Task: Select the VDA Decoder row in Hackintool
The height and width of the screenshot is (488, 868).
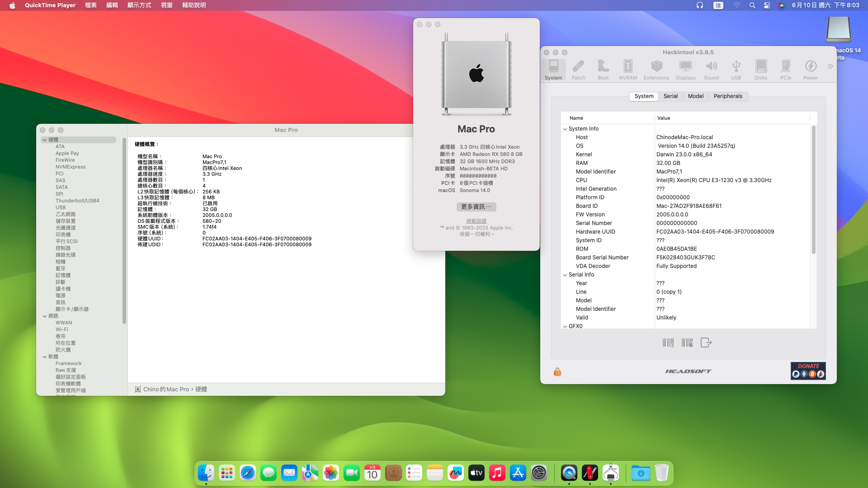Action: coord(685,266)
